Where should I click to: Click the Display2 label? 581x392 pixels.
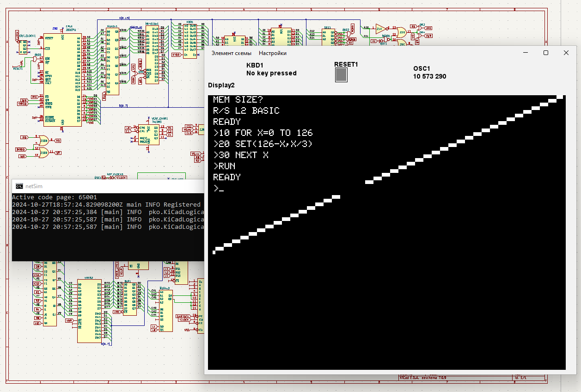coord(221,85)
